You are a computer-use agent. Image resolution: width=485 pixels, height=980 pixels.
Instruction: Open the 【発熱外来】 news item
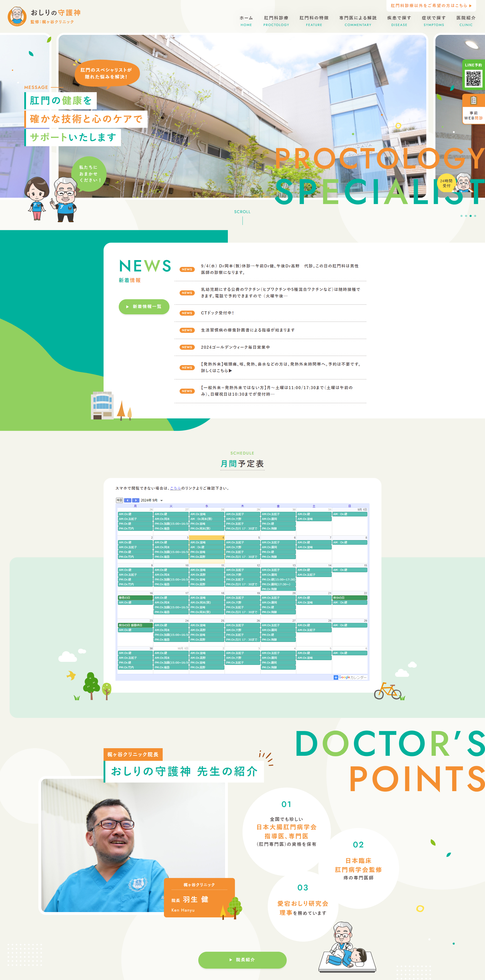point(270,367)
